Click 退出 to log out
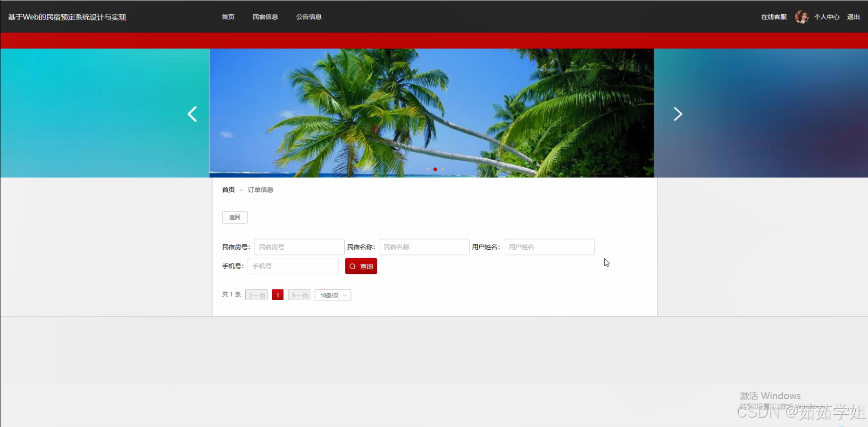This screenshot has width=868, height=427. [853, 16]
